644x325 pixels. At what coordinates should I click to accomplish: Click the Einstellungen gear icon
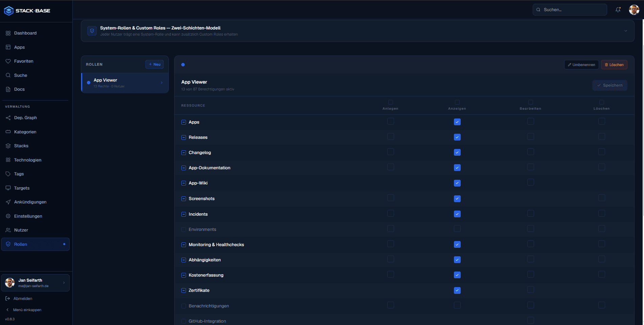[x=8, y=216]
